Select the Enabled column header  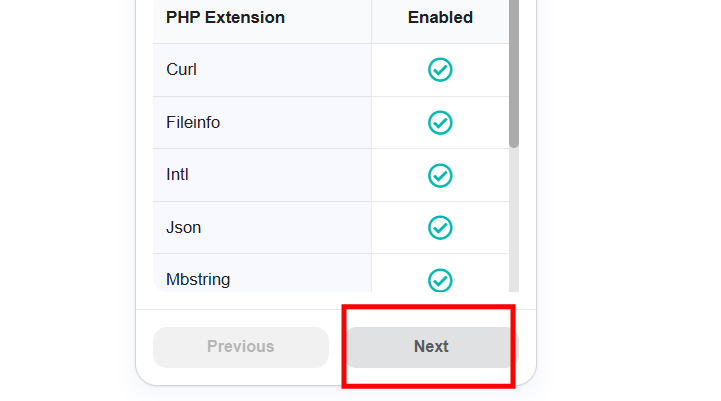coord(440,17)
